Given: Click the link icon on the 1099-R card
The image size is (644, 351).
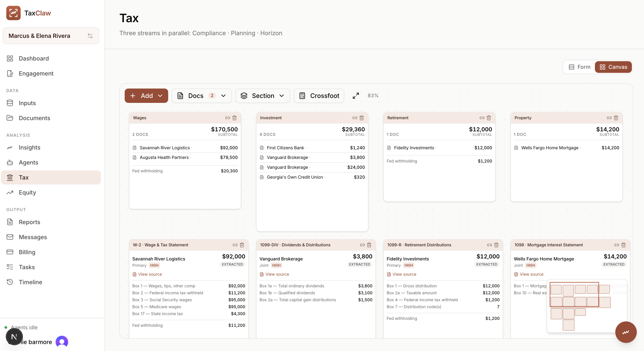Looking at the screenshot, I should [x=489, y=245].
